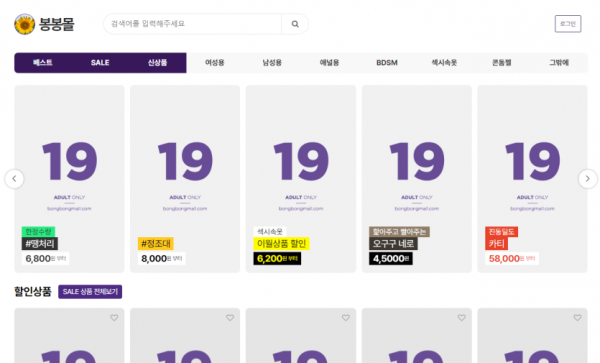The height and width of the screenshot is (363, 600).
Task: Click the search magnifier icon
Action: click(x=295, y=24)
